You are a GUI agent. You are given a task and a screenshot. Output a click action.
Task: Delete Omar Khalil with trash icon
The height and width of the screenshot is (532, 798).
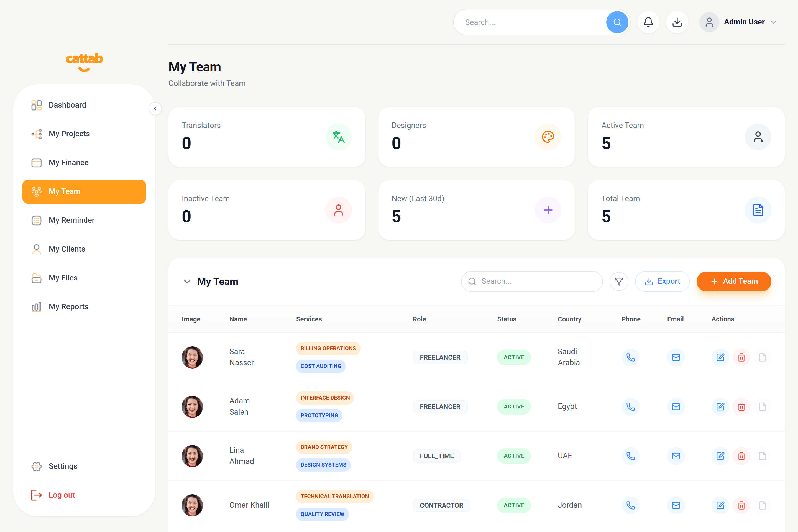click(741, 505)
